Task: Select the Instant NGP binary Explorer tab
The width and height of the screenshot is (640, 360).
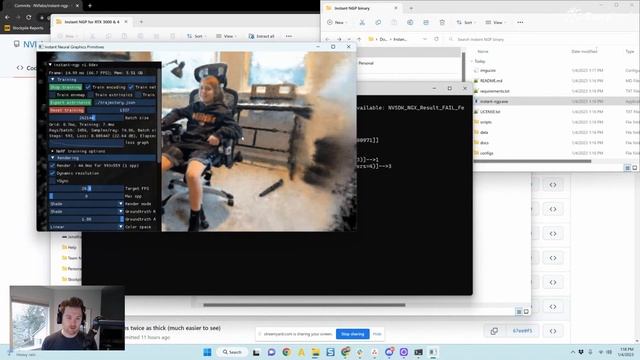Action: tap(361, 8)
